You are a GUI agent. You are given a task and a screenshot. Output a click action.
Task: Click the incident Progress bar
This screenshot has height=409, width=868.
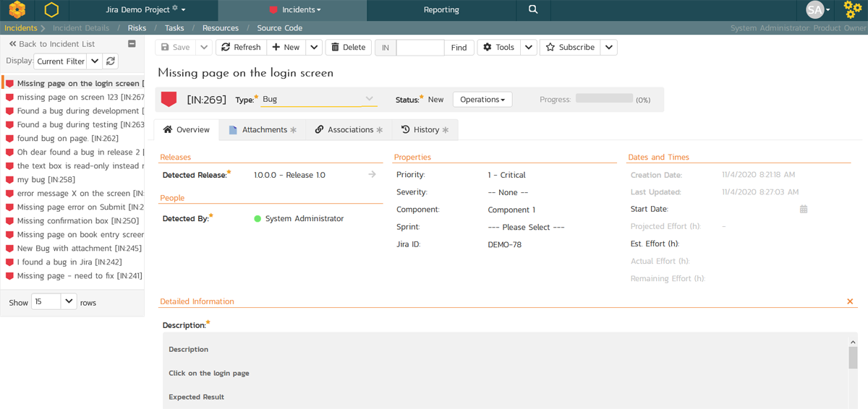tap(604, 99)
